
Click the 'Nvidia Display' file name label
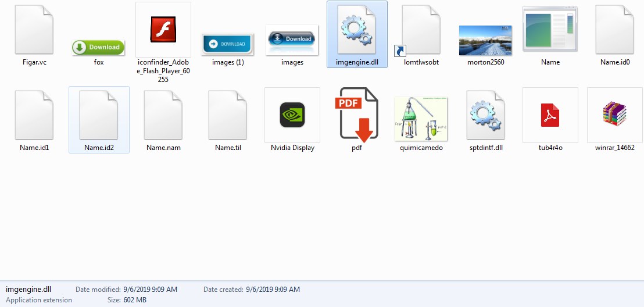pyautogui.click(x=292, y=148)
